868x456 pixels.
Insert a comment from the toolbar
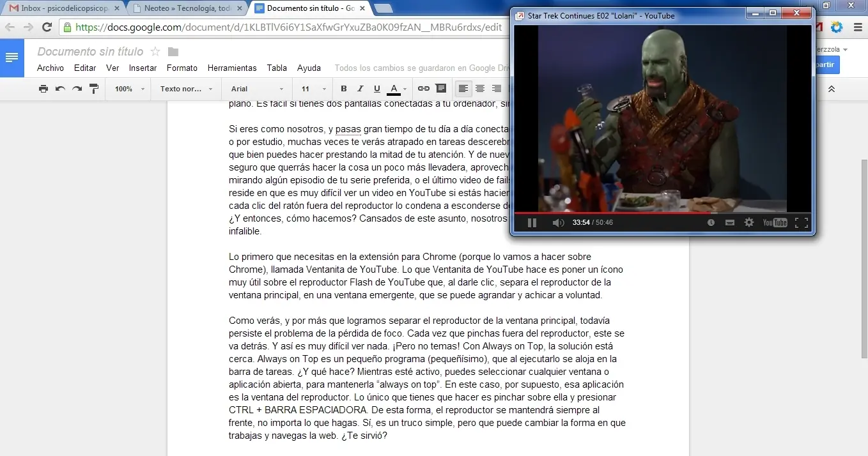click(x=441, y=89)
